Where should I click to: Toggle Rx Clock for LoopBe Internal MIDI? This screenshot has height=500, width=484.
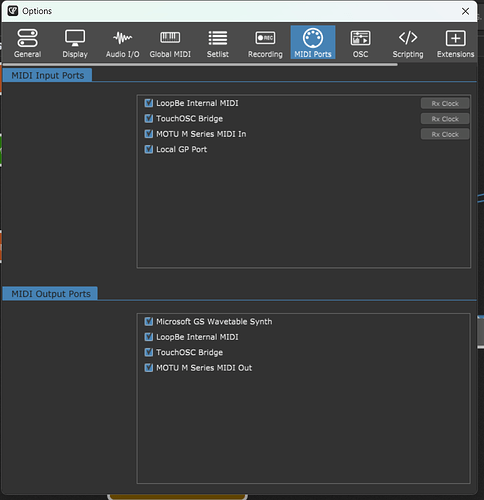click(445, 103)
